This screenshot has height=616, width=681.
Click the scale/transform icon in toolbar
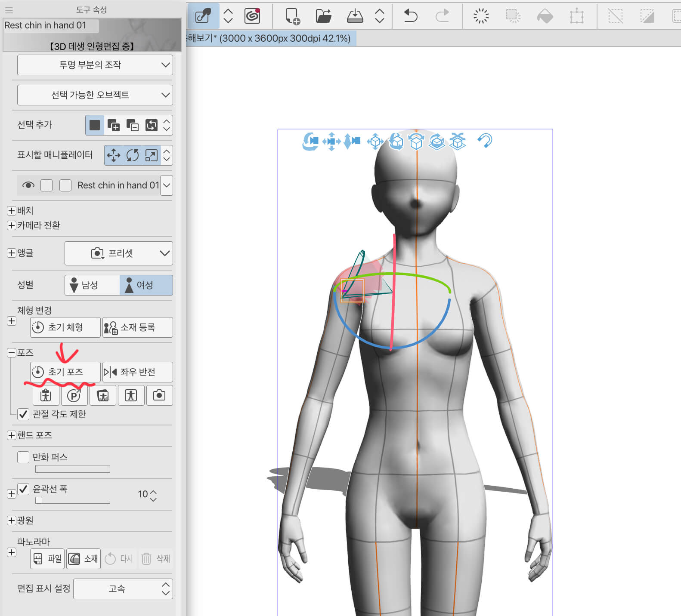577,16
